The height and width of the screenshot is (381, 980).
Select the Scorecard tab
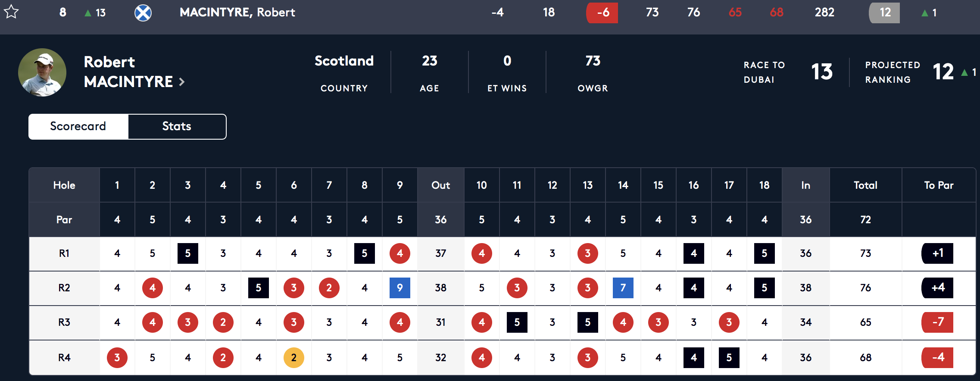(x=78, y=126)
